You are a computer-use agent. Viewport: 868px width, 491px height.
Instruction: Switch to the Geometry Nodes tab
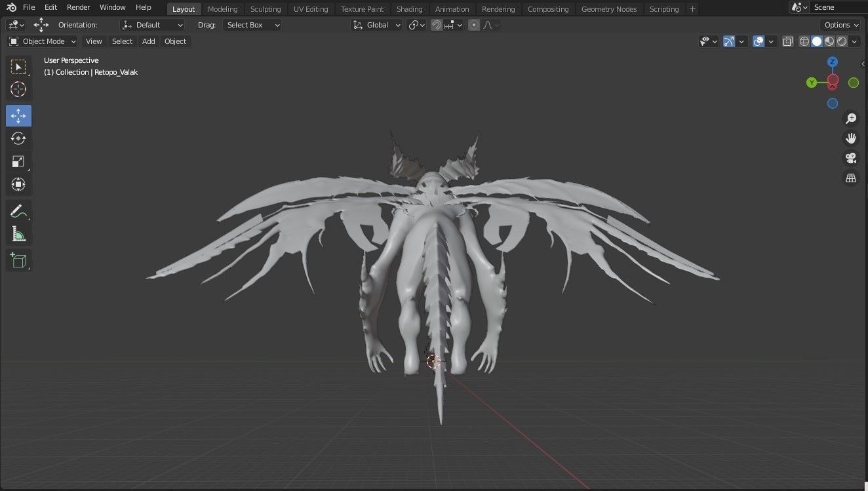point(609,9)
